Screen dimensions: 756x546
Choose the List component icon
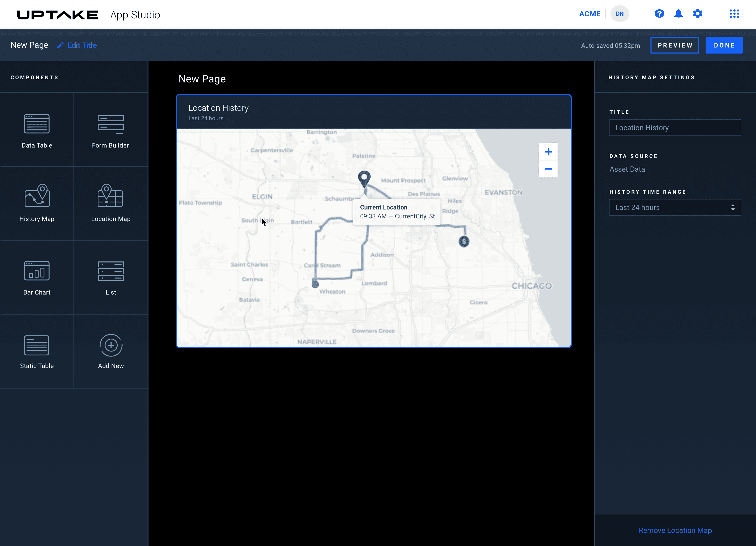click(x=111, y=271)
